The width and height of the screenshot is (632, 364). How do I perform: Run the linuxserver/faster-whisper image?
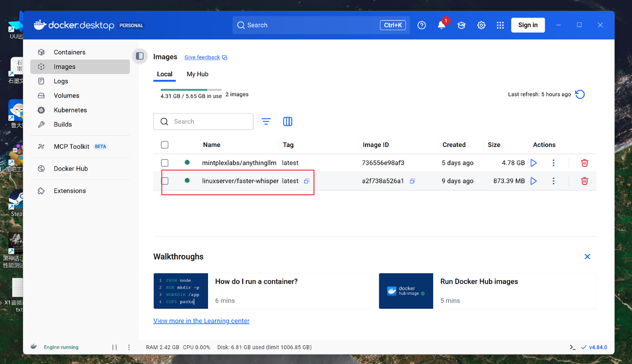(534, 181)
